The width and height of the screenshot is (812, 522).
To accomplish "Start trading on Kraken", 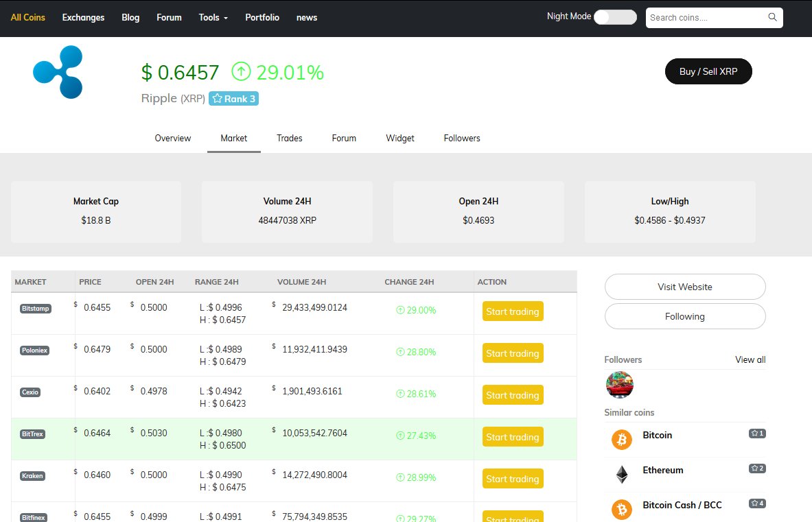I will tap(513, 479).
